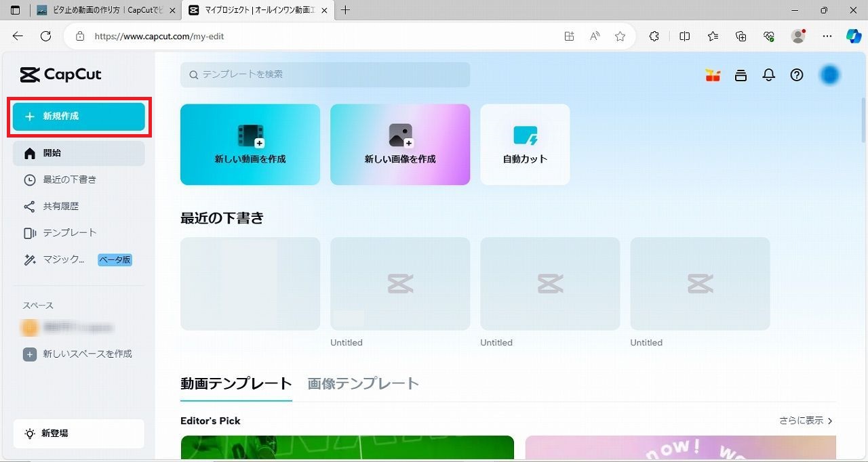Go to 最近の下書き in sidebar
868x462 pixels.
tap(69, 180)
